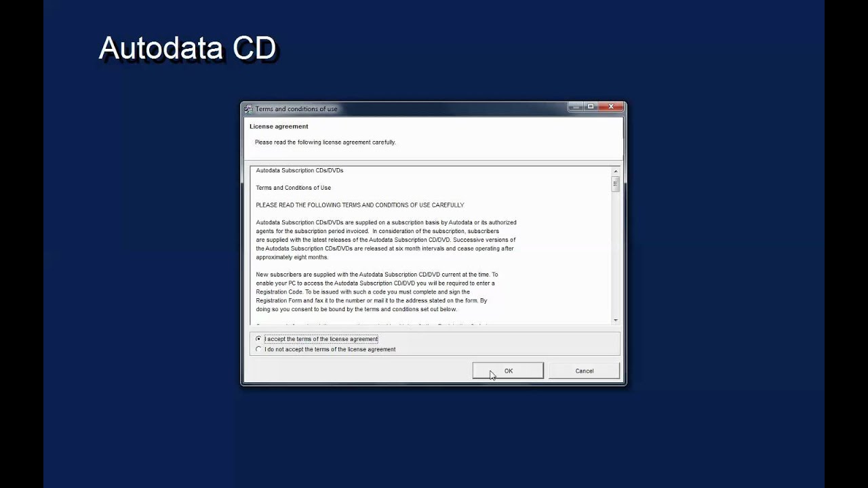The width and height of the screenshot is (868, 488).
Task: Click the "License agreement" bold heading
Action: 279,126
